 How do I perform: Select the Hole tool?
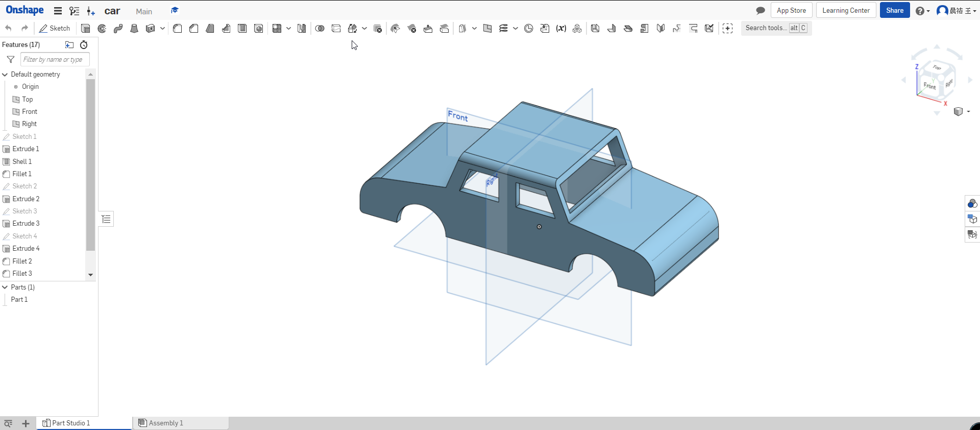coord(259,29)
